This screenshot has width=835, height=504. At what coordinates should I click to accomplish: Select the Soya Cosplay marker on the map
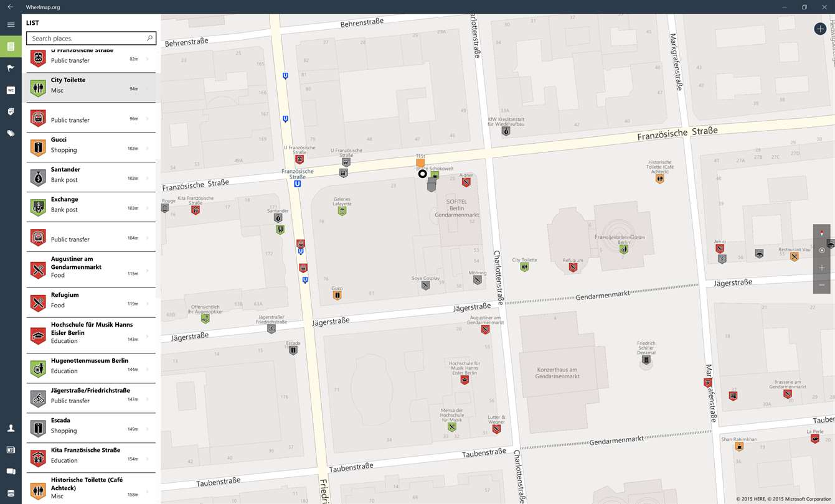coord(426,286)
